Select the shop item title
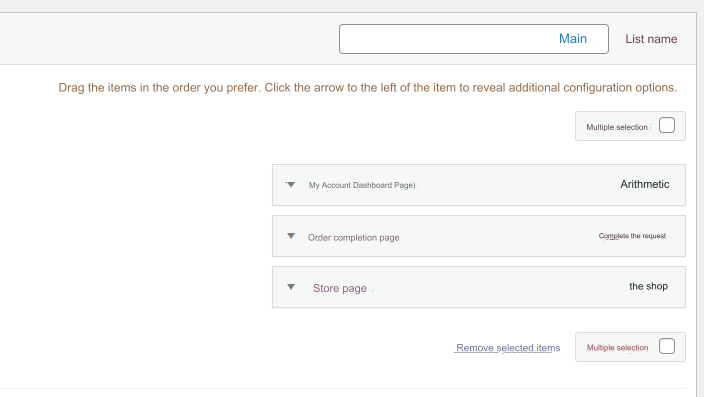This screenshot has width=704, height=397. tap(648, 286)
